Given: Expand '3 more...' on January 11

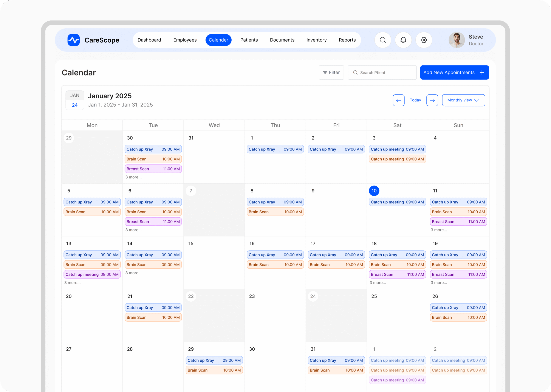Looking at the screenshot, I should [x=439, y=230].
